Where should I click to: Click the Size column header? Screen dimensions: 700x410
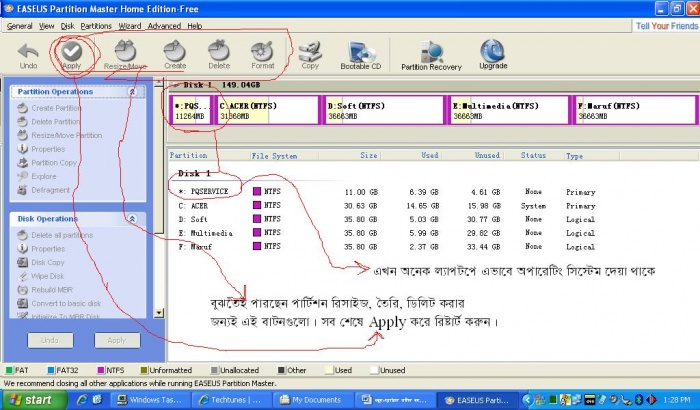coord(349,155)
